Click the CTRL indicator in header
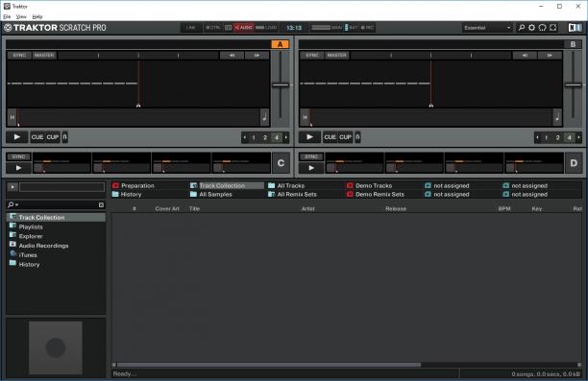588x381 pixels. pyautogui.click(x=213, y=27)
